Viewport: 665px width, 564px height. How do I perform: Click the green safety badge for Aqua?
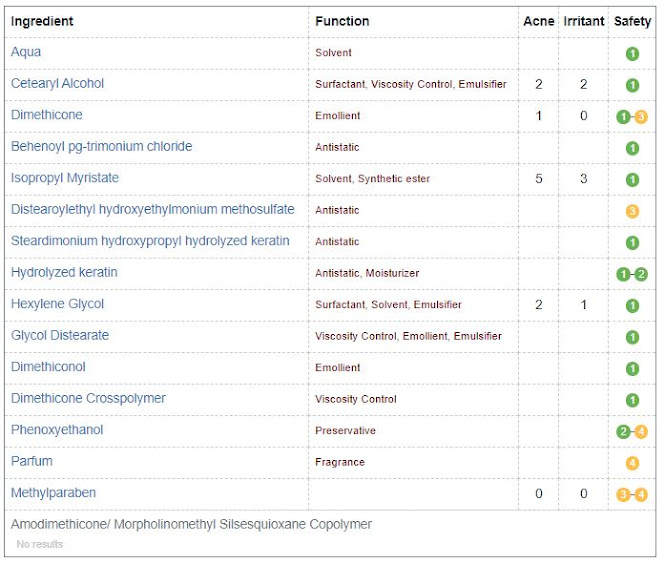tap(632, 53)
